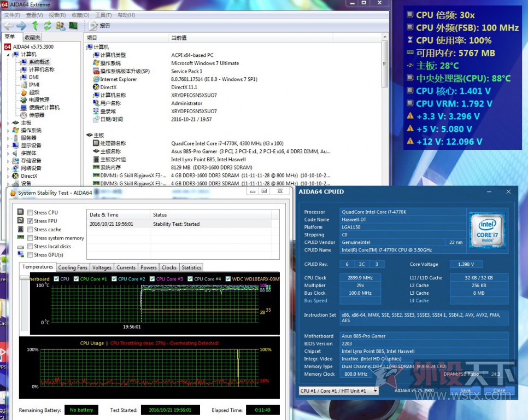The image size is (528, 420).
Task: Click Close in the CPUID window
Action: click(500, 390)
